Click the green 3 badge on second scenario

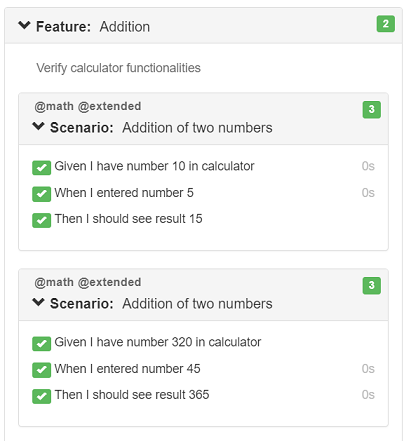(x=372, y=286)
